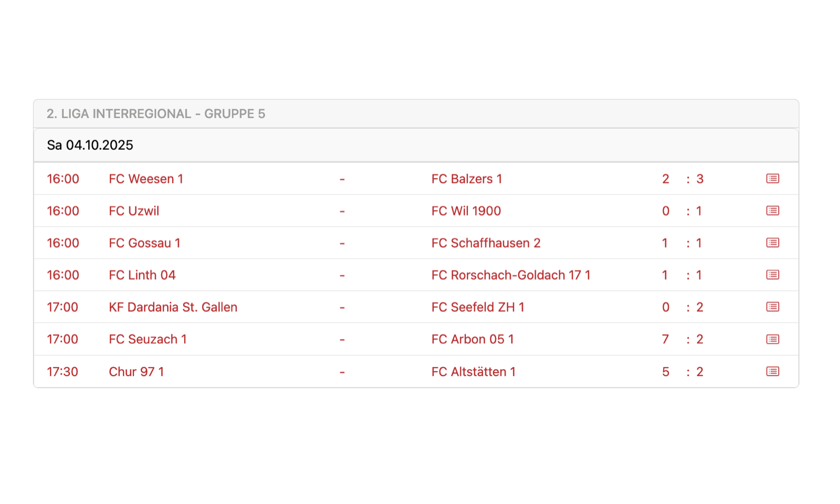
Task: Click the Sa 04.10.2025 date row
Action: point(90,146)
